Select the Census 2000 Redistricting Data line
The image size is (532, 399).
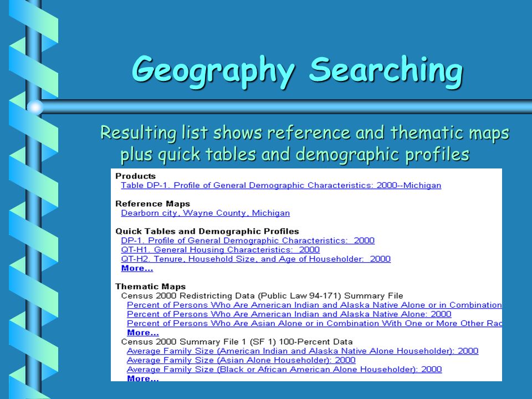[x=262, y=296]
